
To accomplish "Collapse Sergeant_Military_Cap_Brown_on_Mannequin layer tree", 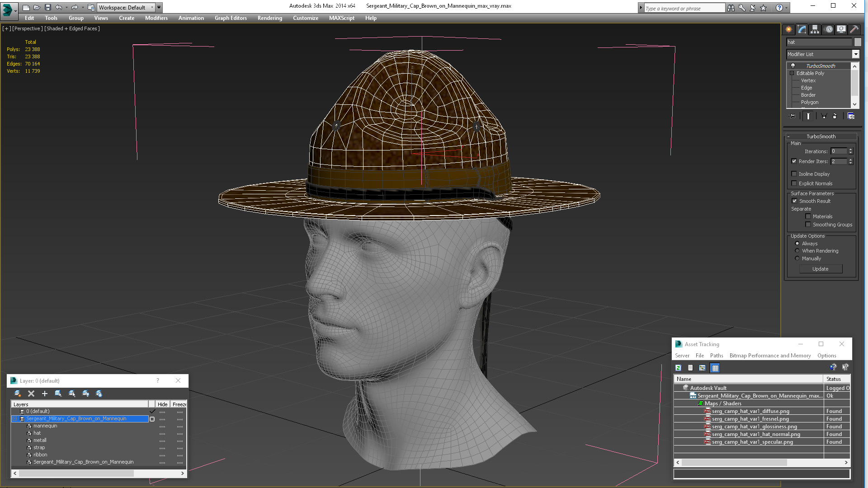I will coord(15,419).
